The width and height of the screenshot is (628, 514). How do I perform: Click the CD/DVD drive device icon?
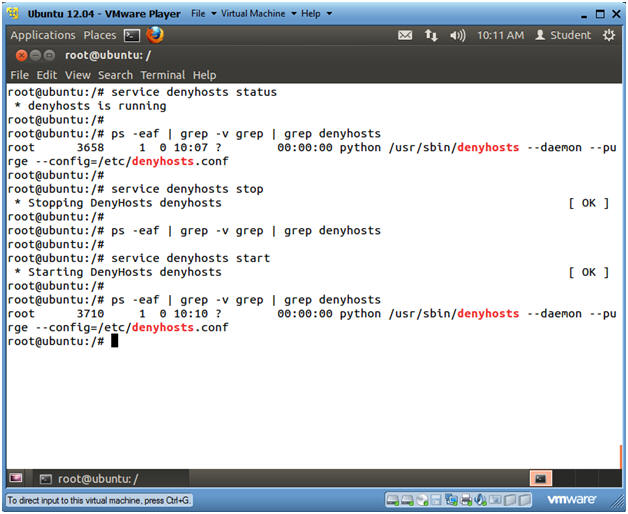pyautogui.click(x=422, y=500)
